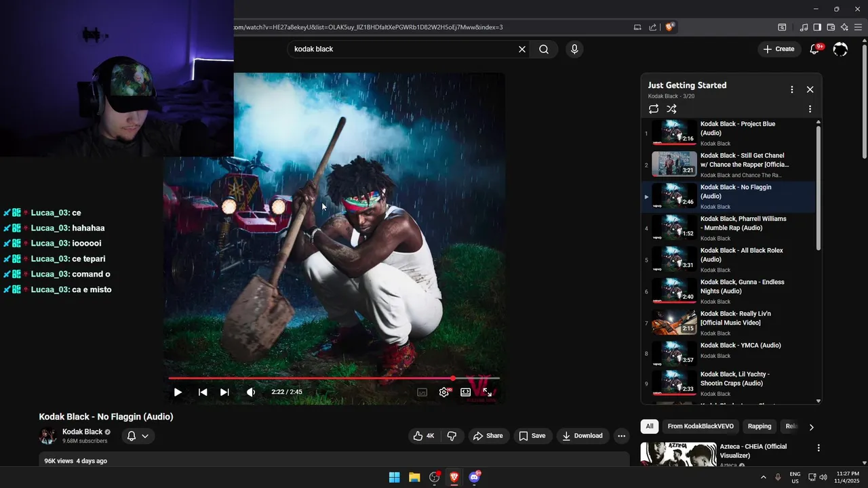Skip to the previous playlist video
Viewport: 868px width, 488px height.
pos(202,392)
